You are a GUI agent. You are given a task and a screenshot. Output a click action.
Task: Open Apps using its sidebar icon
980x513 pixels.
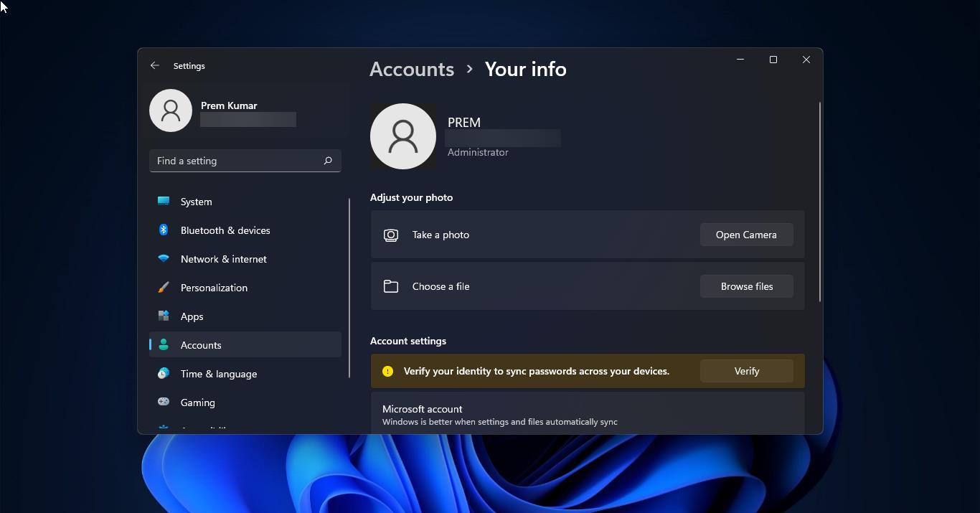point(164,316)
